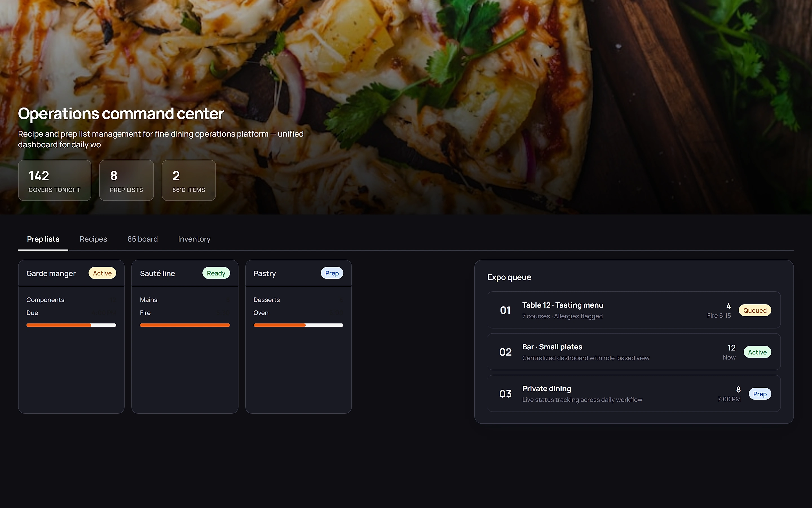Click the Due label in Garde manger
The height and width of the screenshot is (508, 812).
pyautogui.click(x=32, y=313)
